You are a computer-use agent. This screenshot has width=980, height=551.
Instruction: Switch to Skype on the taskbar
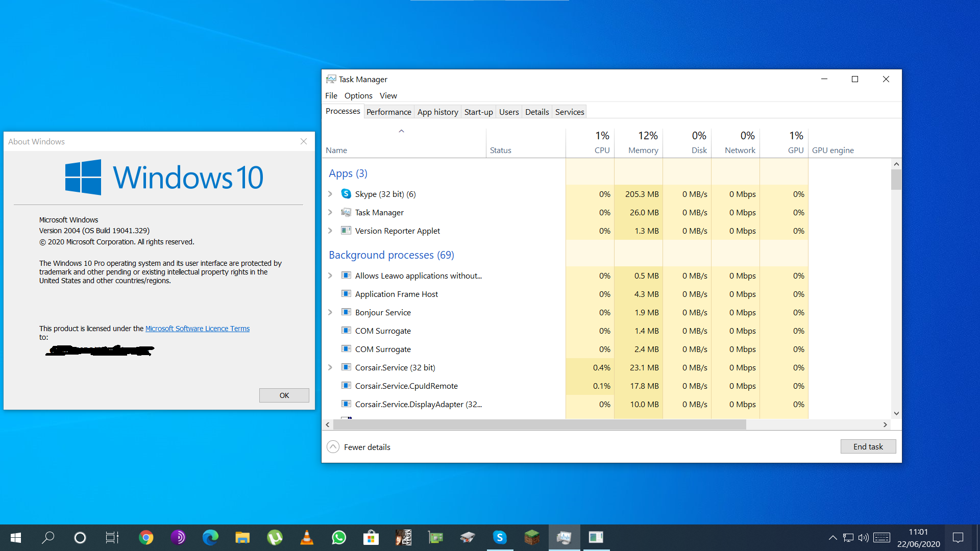click(x=500, y=538)
